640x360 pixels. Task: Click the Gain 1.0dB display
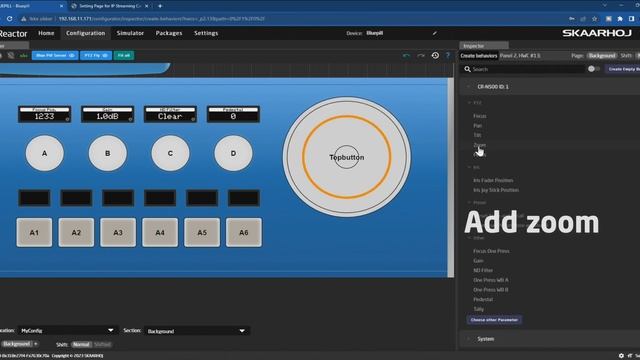click(x=107, y=114)
